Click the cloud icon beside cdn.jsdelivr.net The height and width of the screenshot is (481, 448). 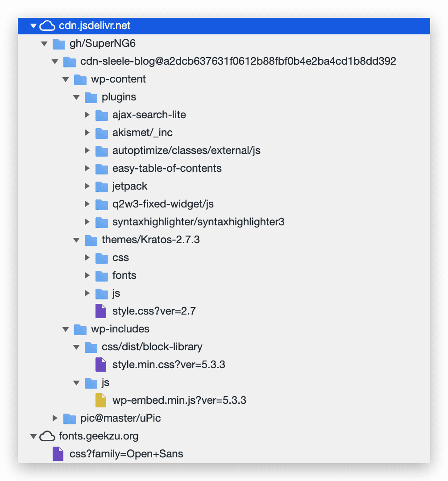48,26
